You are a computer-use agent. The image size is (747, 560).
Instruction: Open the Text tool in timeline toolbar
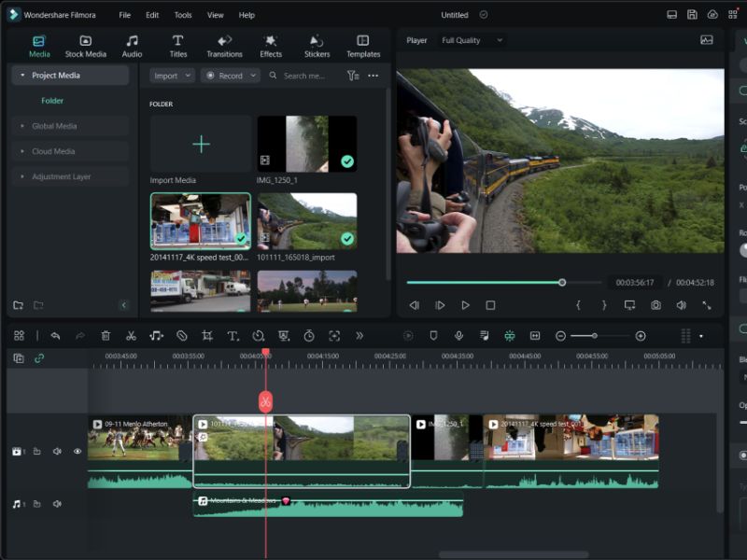(233, 336)
